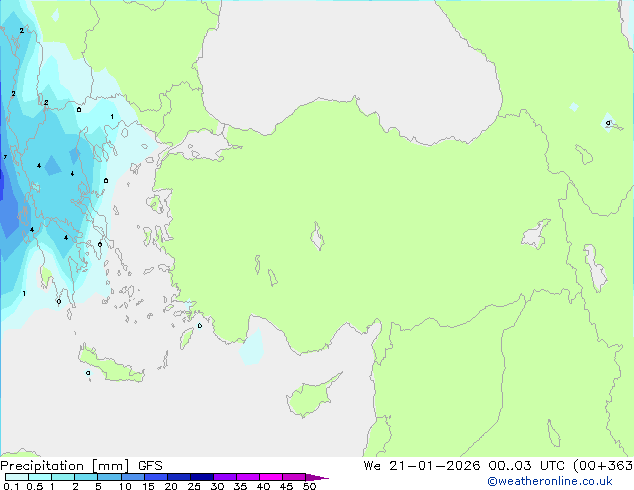Click the "(00+363" forecast offset text

[x=603, y=465]
